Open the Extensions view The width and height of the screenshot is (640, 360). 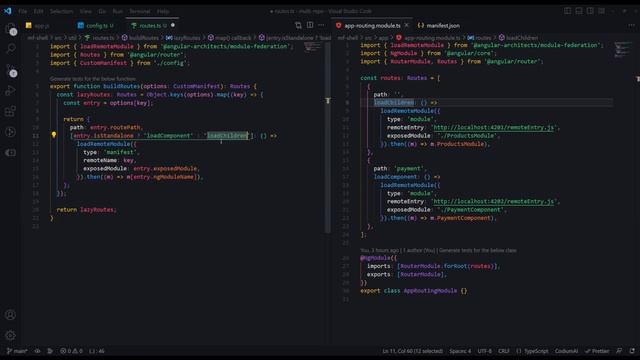tap(11, 111)
